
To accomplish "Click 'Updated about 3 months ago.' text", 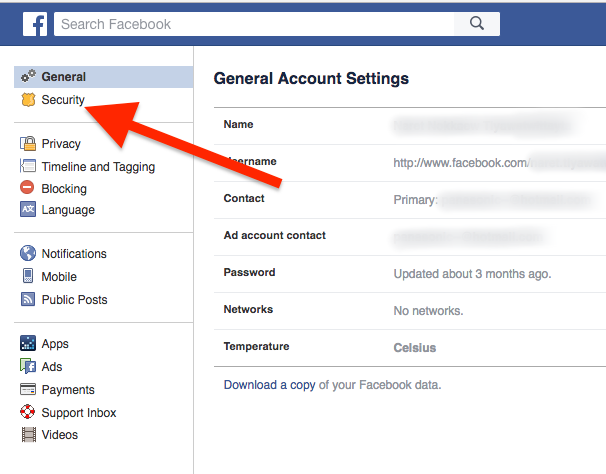I will [472, 274].
